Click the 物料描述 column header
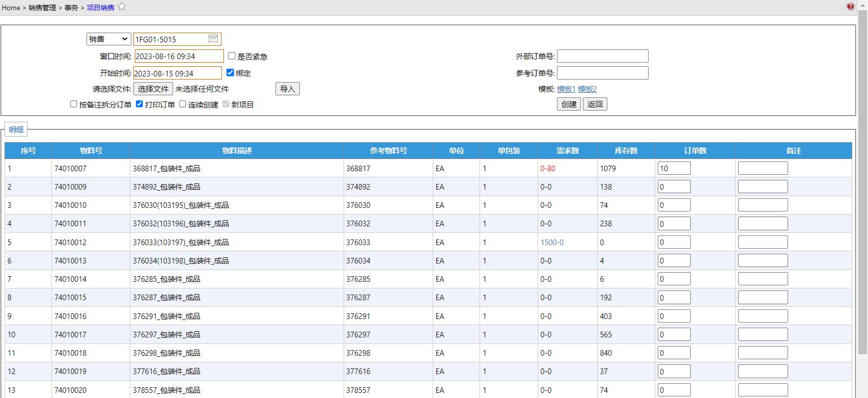Image resolution: width=868 pixels, height=398 pixels. click(237, 150)
